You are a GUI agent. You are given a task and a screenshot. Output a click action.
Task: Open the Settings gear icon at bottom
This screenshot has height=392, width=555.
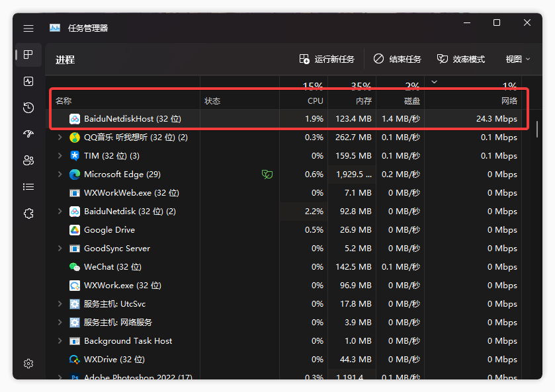(28, 364)
